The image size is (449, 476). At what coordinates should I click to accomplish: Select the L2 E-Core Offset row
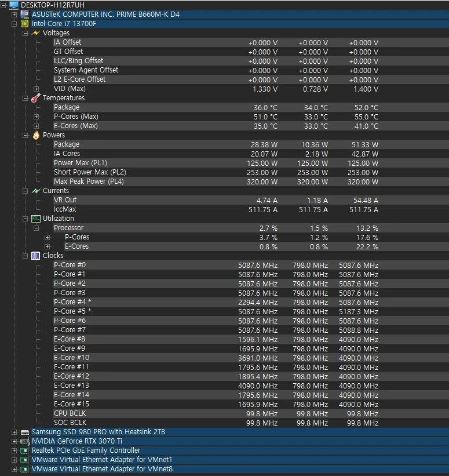point(251,79)
